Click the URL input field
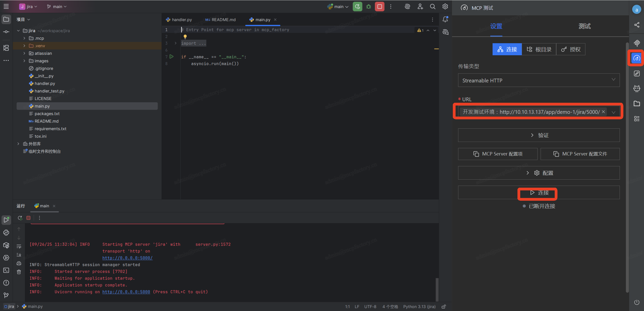 click(531, 112)
